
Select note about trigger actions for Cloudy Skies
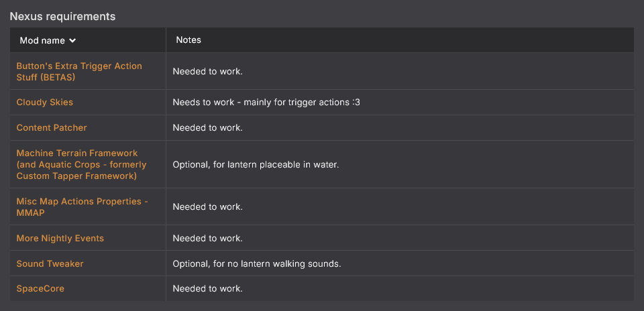(266, 102)
